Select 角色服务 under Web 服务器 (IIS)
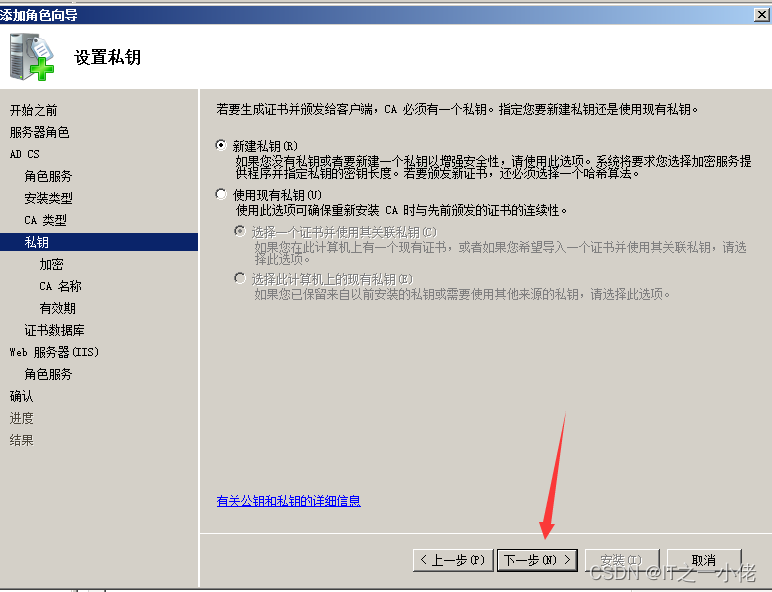The height and width of the screenshot is (592, 772). click(x=48, y=374)
